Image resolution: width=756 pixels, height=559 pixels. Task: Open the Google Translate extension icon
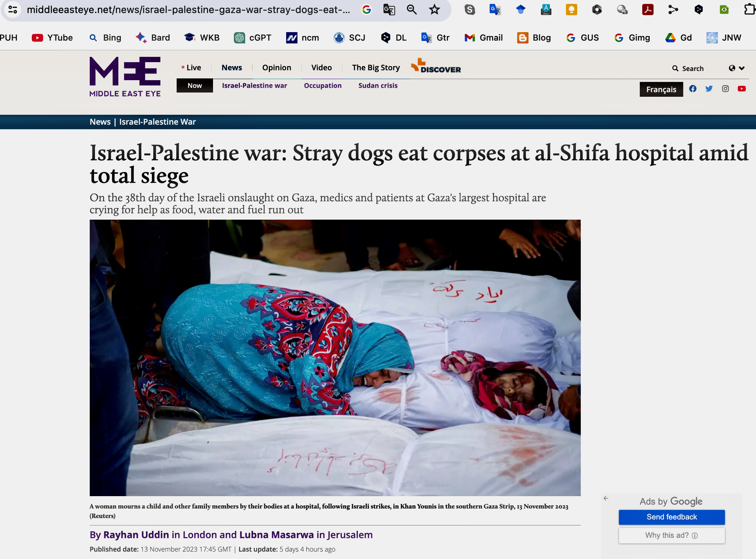495,10
